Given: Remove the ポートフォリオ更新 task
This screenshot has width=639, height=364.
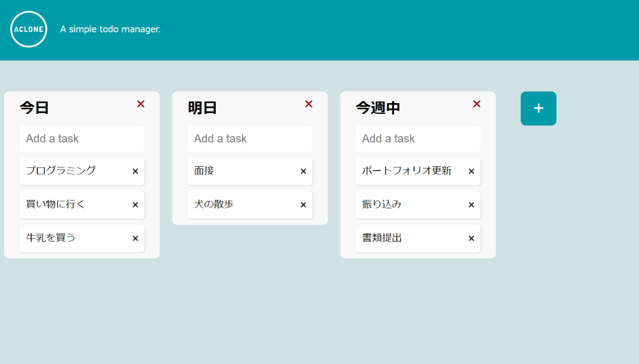Looking at the screenshot, I should click(471, 172).
